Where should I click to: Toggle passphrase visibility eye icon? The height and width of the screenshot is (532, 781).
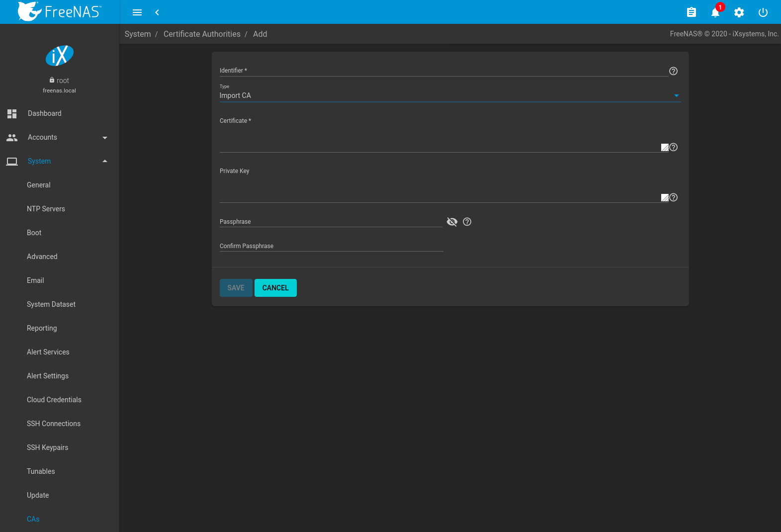pyautogui.click(x=452, y=222)
